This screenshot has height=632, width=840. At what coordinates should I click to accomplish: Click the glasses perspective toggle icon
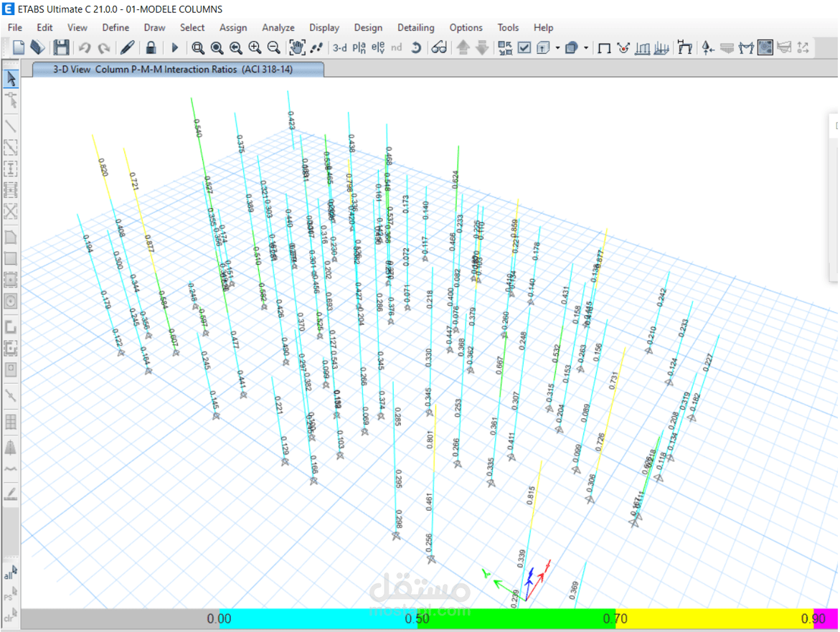pos(439,47)
